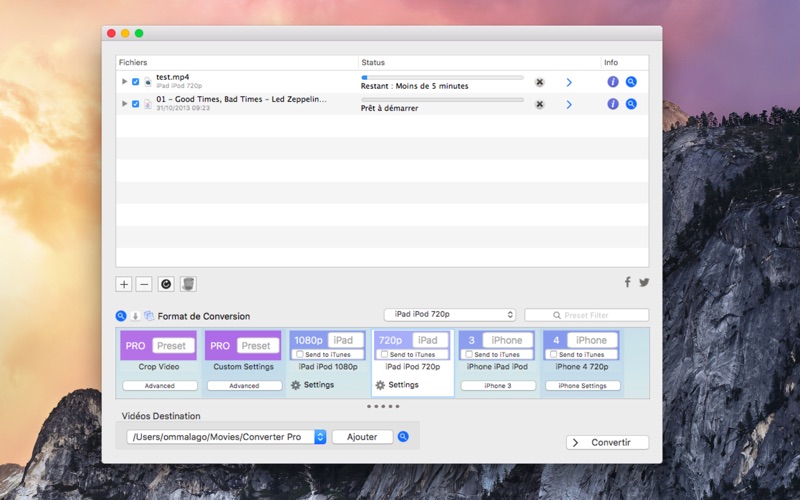This screenshot has width=800, height=500.
Task: Click the info icon for test.mp4
Action: click(613, 82)
